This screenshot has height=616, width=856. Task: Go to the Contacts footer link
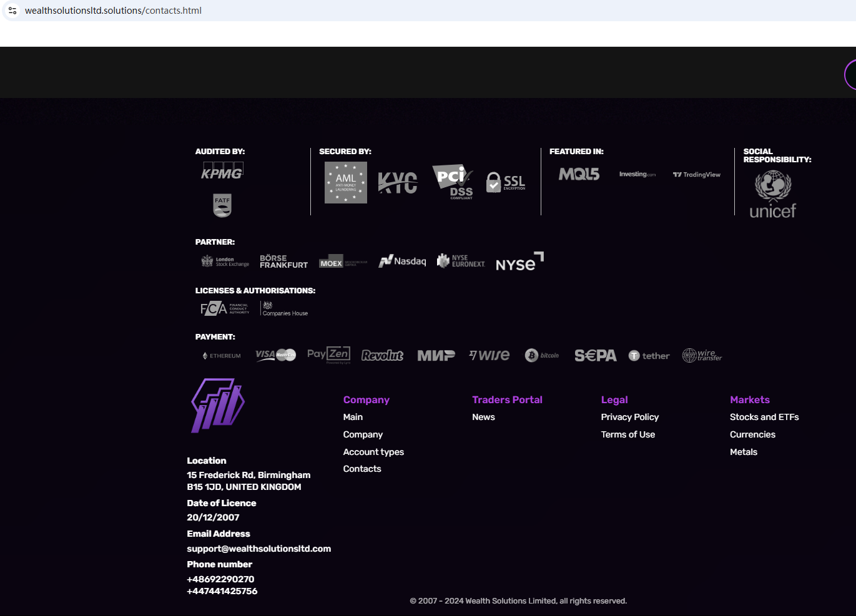pos(362,469)
